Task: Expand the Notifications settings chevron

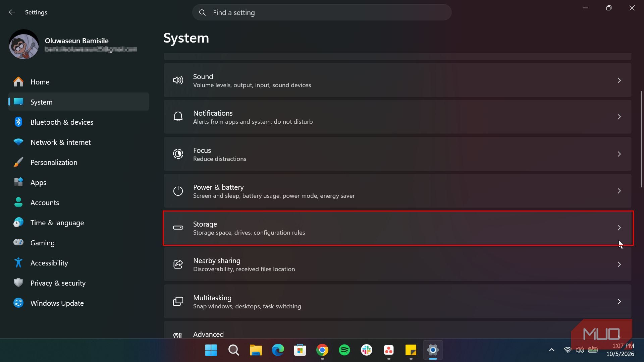Action: 619,117
